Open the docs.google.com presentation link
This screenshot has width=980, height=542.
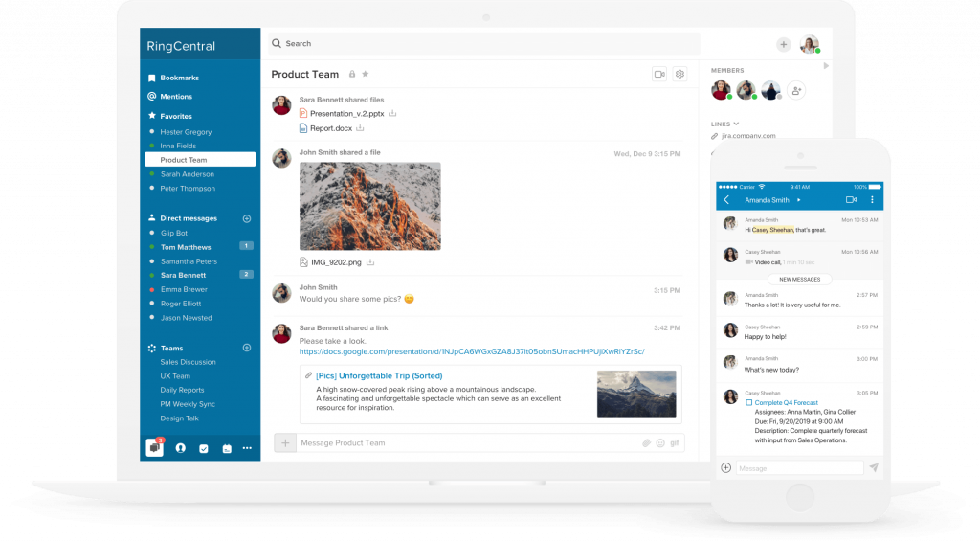(x=472, y=352)
